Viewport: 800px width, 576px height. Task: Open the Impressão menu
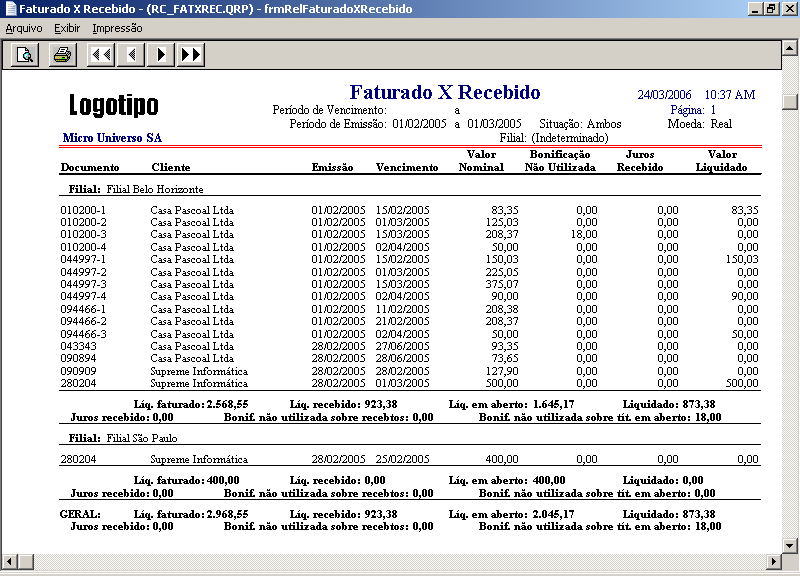pyautogui.click(x=117, y=29)
